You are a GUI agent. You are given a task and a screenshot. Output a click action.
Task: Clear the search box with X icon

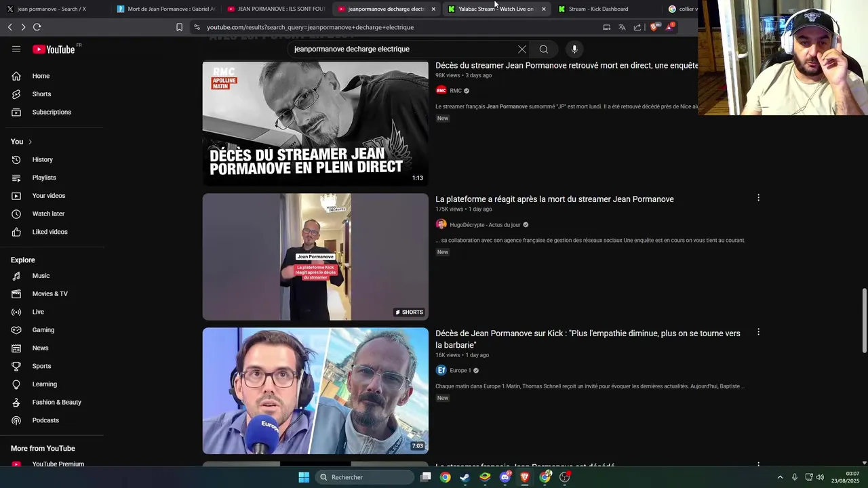[522, 49]
